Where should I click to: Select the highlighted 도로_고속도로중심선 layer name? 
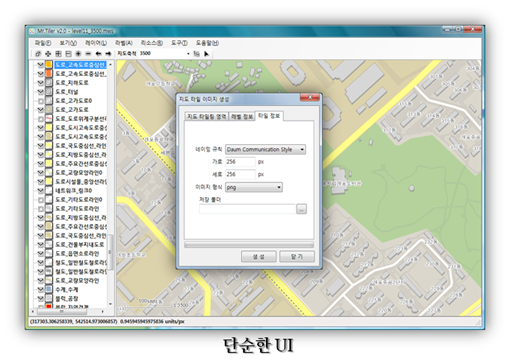click(x=80, y=64)
